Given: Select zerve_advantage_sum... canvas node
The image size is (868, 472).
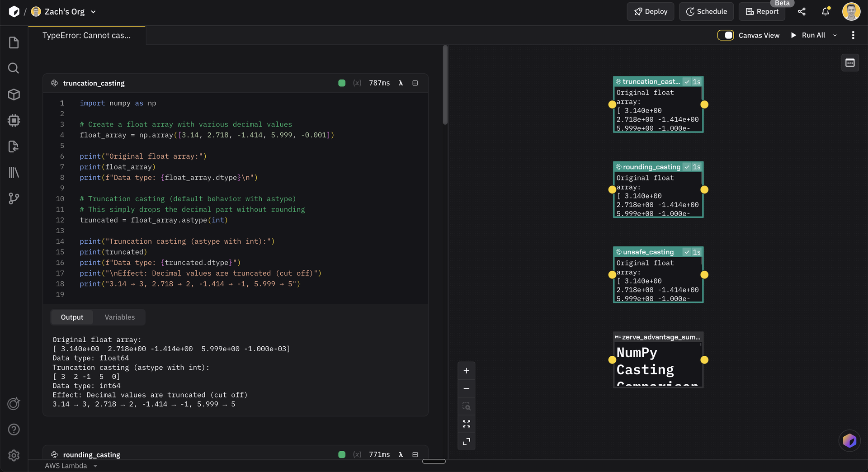Looking at the screenshot, I should pyautogui.click(x=658, y=360).
